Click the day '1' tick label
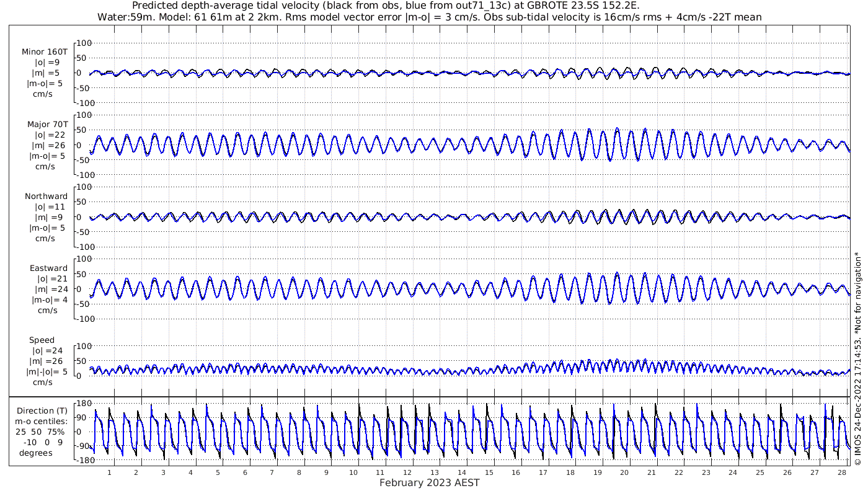Viewport: 868px width, 496px height. 109,472
